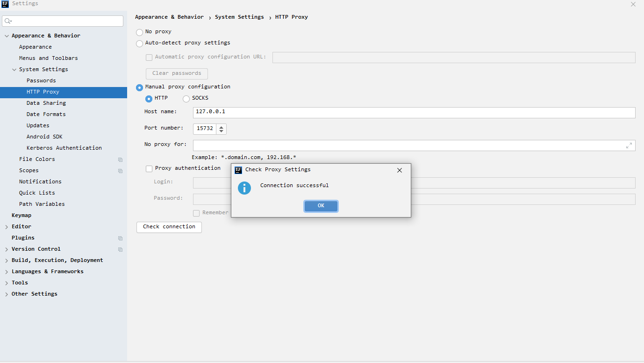Click OK in Check Proxy Settings dialog

point(321,206)
